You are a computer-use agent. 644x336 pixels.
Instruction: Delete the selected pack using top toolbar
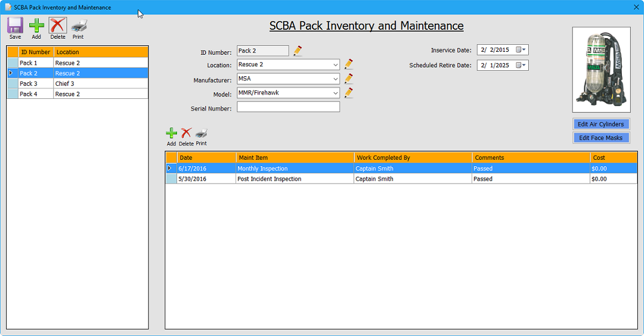(58, 26)
